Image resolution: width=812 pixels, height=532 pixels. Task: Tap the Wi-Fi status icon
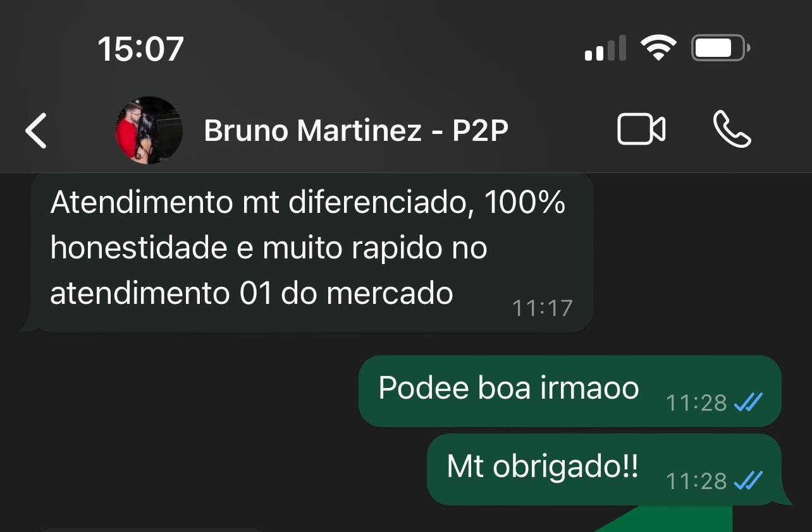tap(658, 48)
